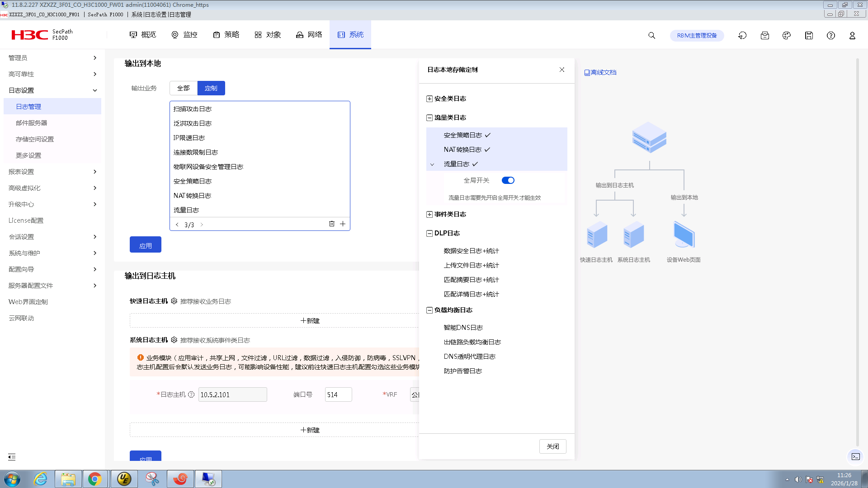Click the save configuration floppy icon
The width and height of the screenshot is (868, 488).
809,35
